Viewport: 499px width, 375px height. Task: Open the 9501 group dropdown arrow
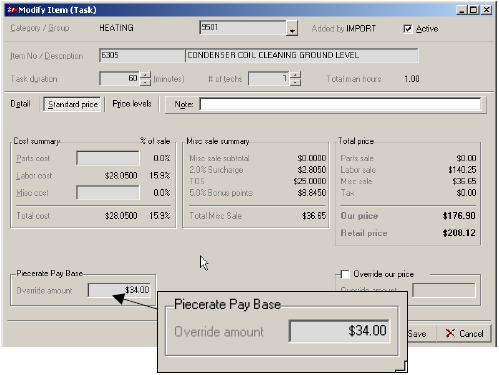(292, 29)
